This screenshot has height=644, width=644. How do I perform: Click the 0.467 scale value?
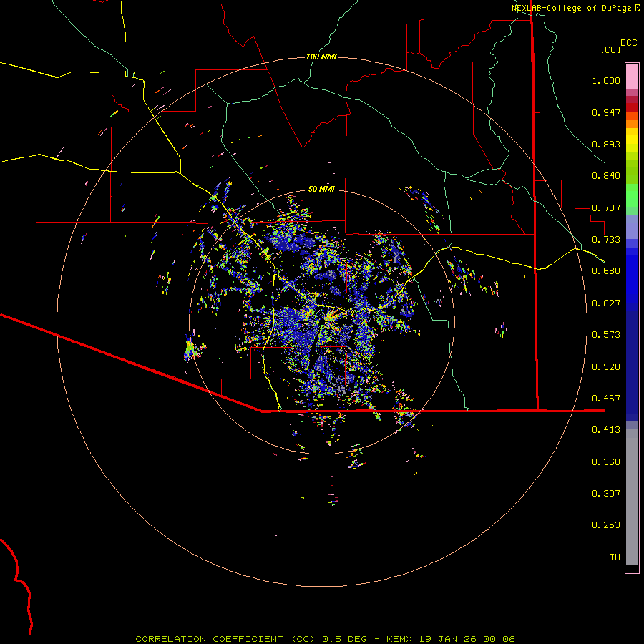coord(606,399)
